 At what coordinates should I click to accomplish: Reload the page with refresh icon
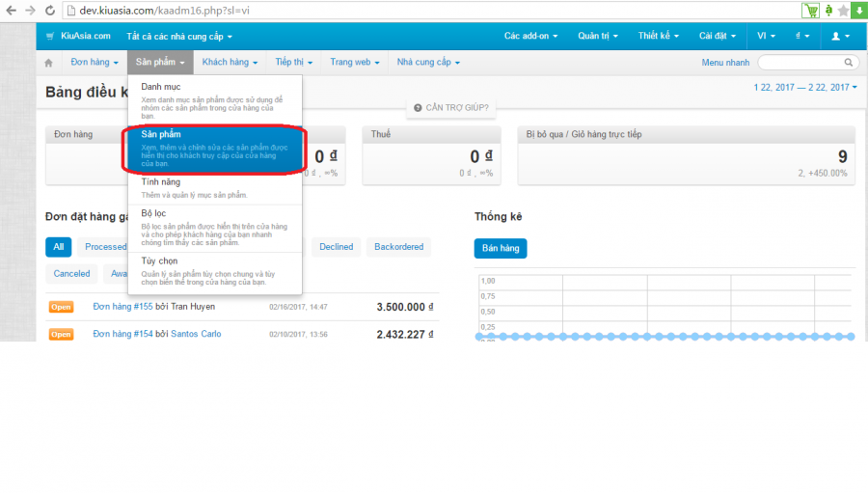tap(50, 11)
